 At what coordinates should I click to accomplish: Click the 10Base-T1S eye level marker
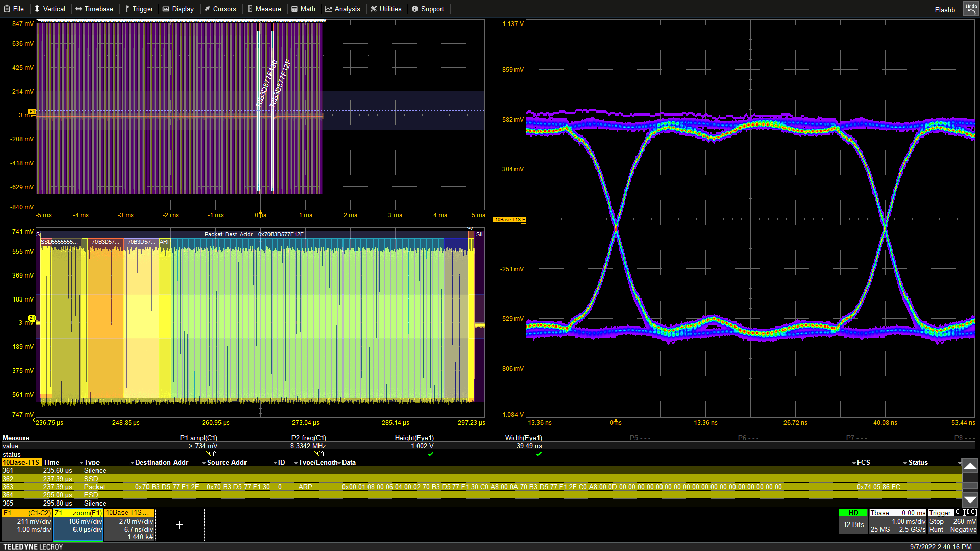click(508, 220)
